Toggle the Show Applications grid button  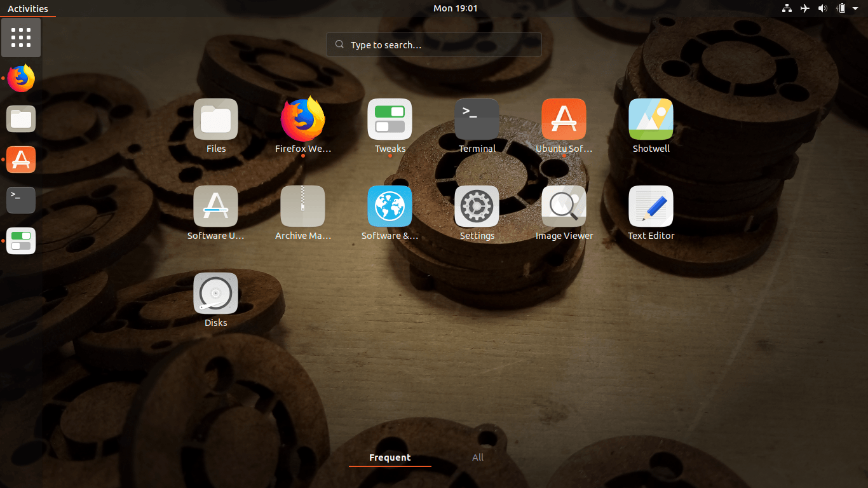tap(21, 37)
